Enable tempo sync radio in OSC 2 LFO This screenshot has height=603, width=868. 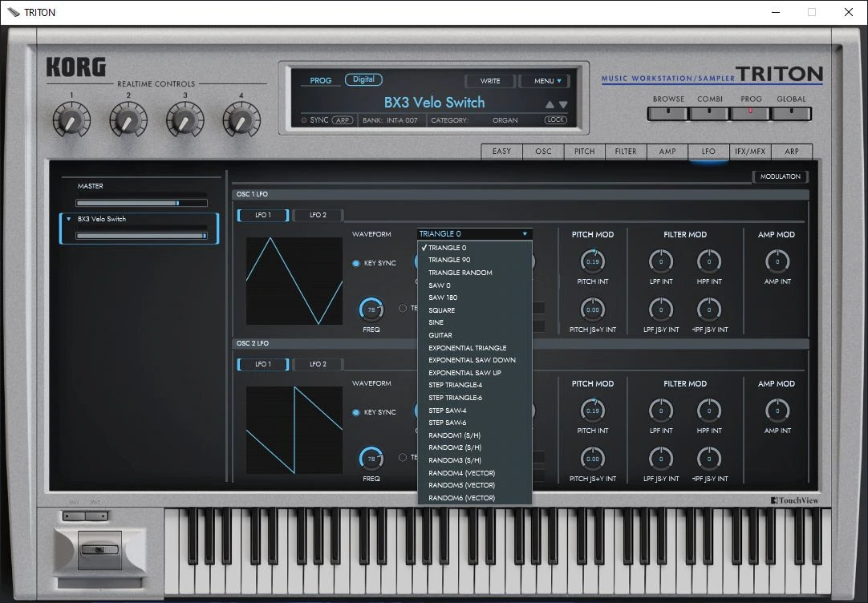(x=403, y=457)
